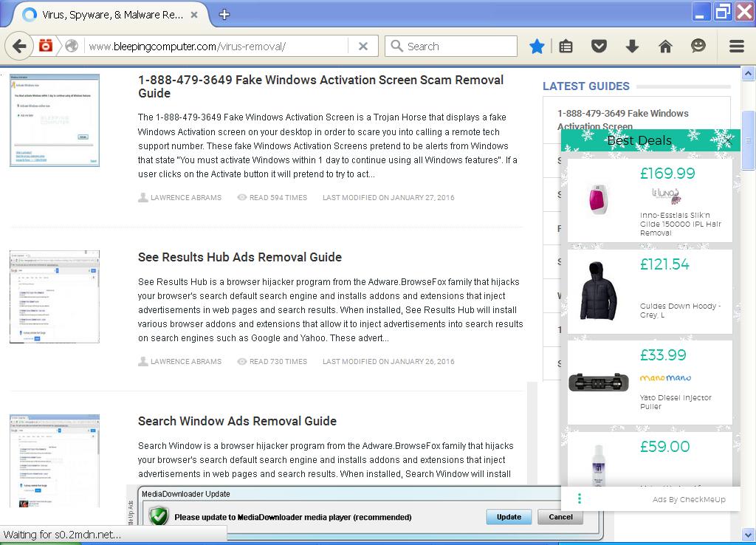Screen dimensions: 756x545
Task: Open the three-dot ad options menu
Action: click(579, 498)
